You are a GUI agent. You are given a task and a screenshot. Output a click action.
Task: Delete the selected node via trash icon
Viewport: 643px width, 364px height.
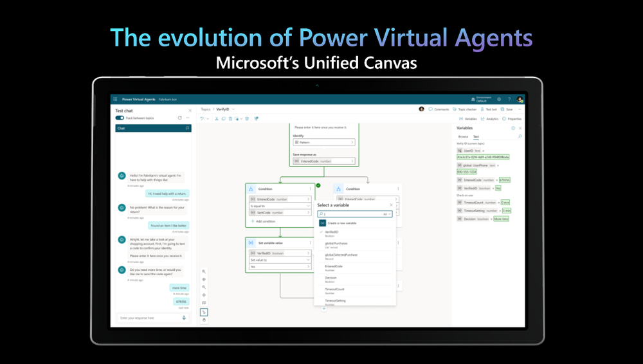247,118
